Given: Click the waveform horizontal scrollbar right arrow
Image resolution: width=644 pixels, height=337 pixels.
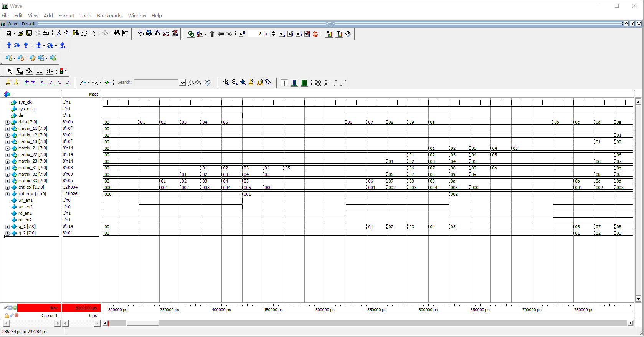Looking at the screenshot, I should [x=630, y=323].
